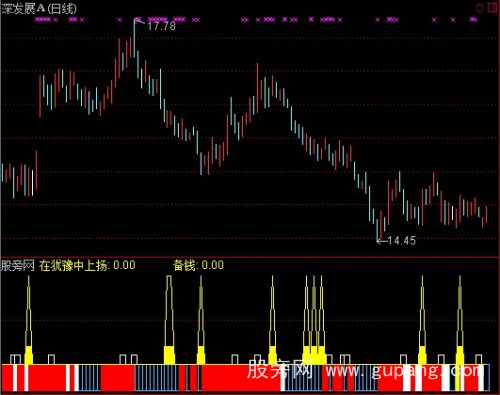Click the 股旁网 indicator name label

click(18, 266)
